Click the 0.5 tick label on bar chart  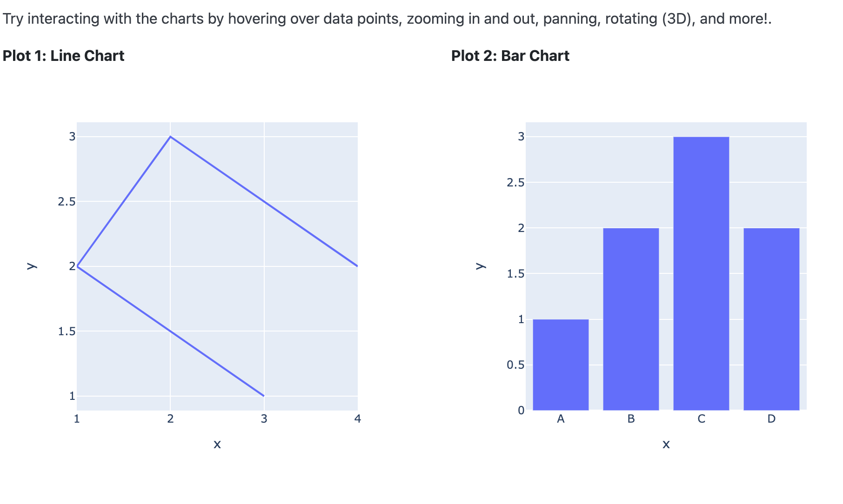point(515,365)
